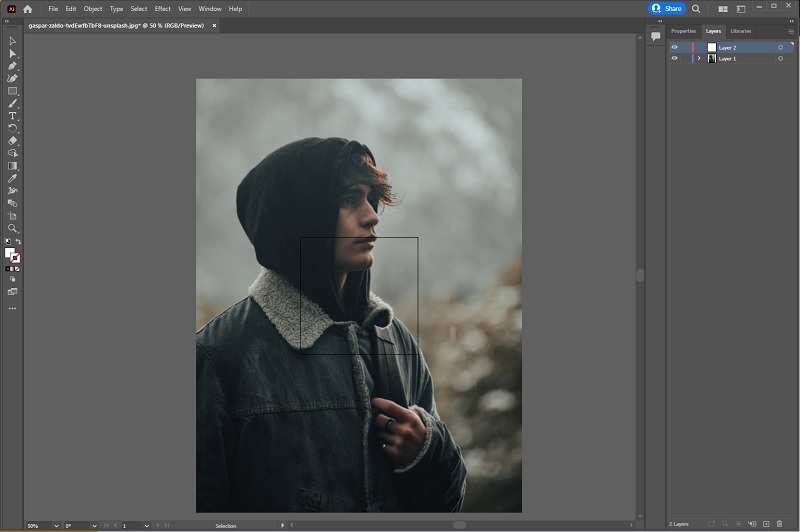Change screen mode at toolbar bottom

13,292
